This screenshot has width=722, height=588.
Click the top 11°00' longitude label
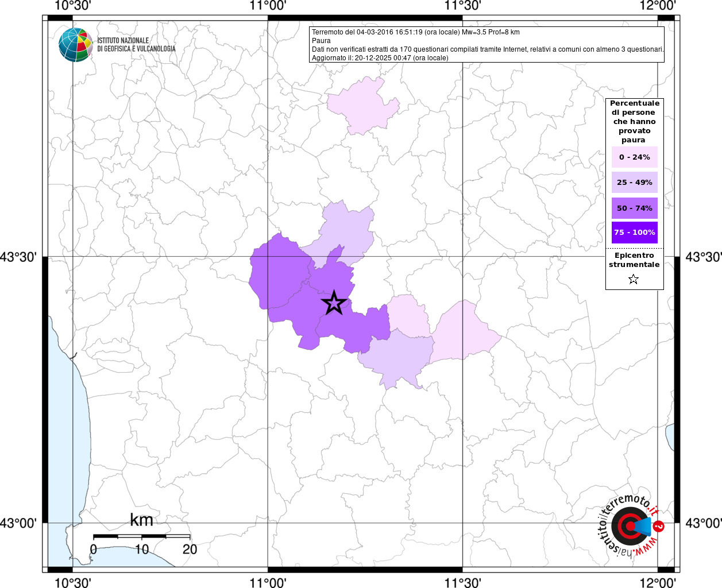(268, 6)
